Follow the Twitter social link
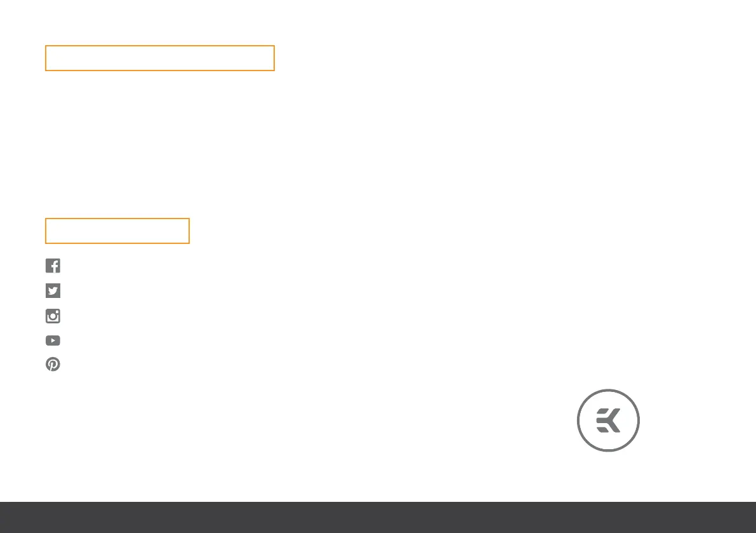This screenshot has width=756, height=533. tap(53, 291)
